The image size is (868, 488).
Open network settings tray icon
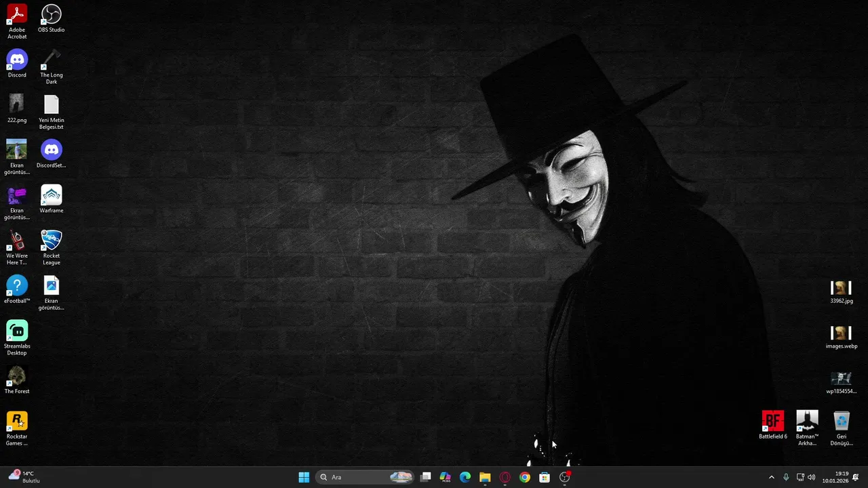click(x=800, y=477)
